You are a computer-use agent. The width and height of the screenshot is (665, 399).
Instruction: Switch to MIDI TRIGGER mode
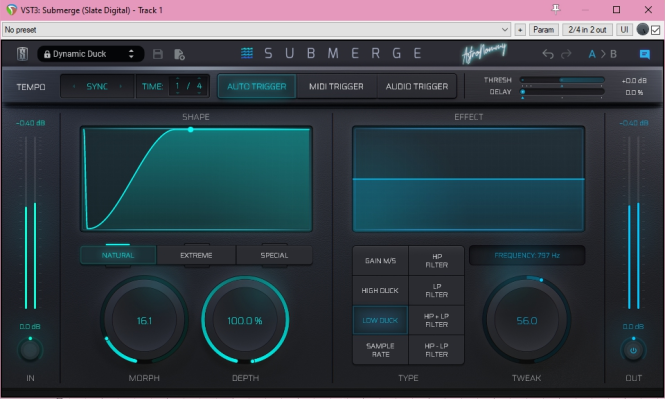pos(336,86)
